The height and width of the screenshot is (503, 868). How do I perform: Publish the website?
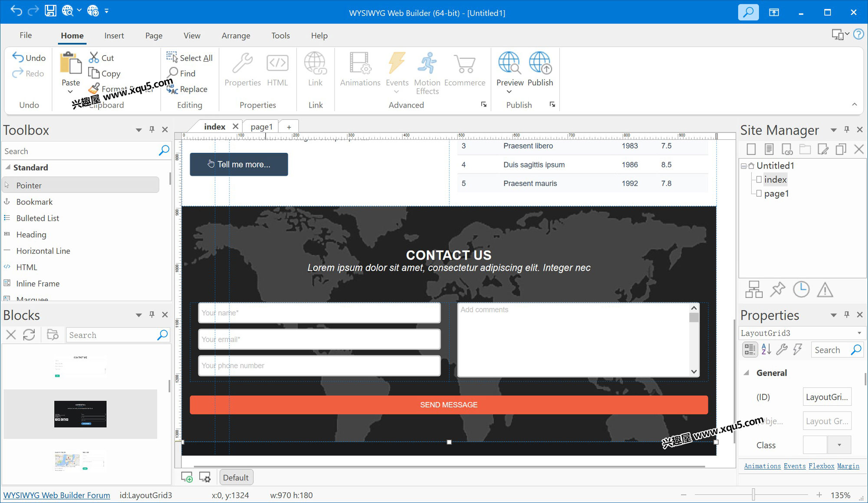540,69
